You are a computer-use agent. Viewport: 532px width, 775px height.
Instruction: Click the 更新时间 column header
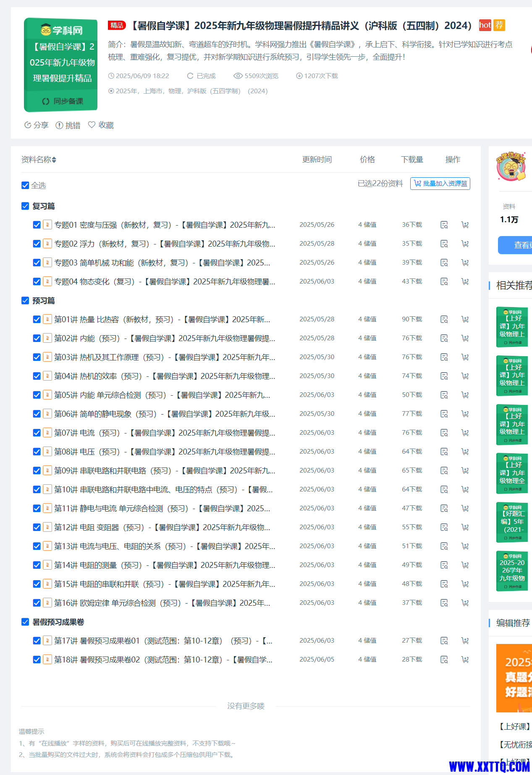click(x=317, y=160)
